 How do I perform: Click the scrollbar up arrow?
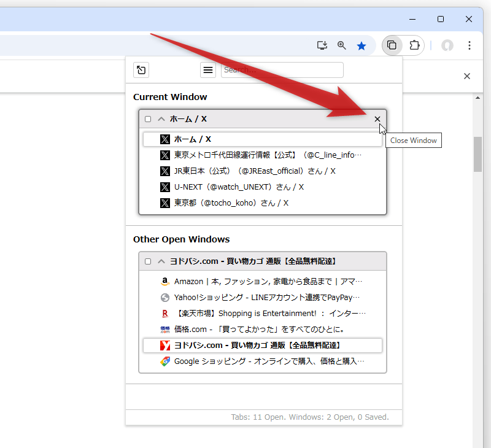[477, 98]
